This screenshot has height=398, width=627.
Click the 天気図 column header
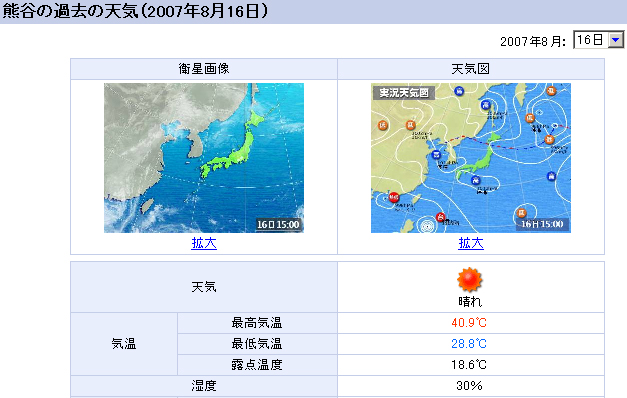point(471,69)
